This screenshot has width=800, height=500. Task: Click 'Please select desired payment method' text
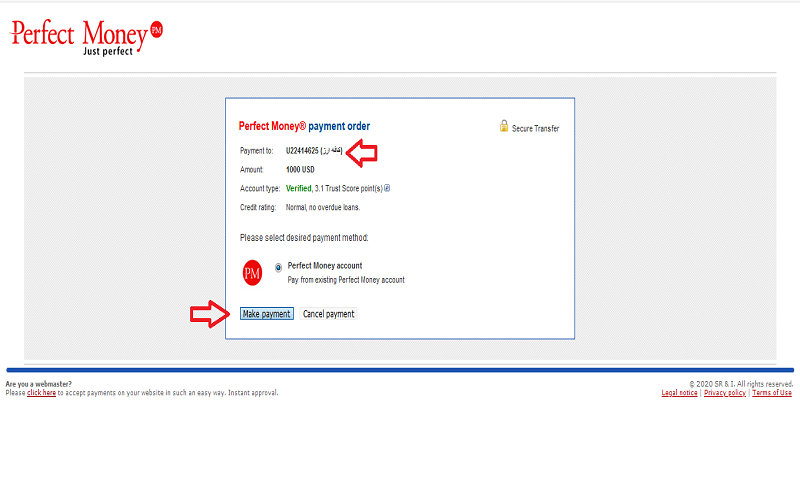304,238
